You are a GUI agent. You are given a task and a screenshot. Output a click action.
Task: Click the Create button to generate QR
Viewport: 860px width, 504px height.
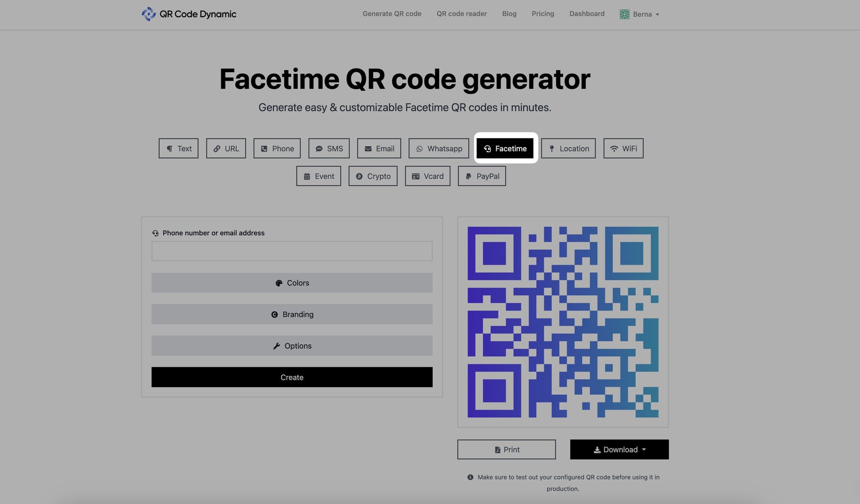tap(292, 377)
